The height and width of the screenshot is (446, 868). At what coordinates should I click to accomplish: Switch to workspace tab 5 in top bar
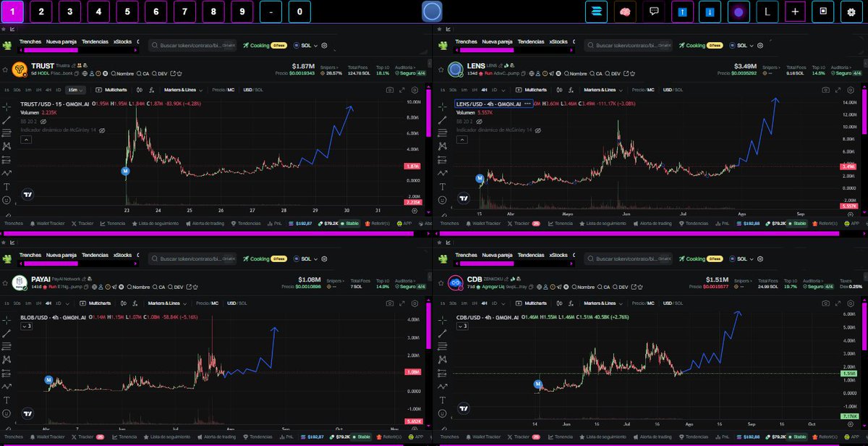(127, 11)
